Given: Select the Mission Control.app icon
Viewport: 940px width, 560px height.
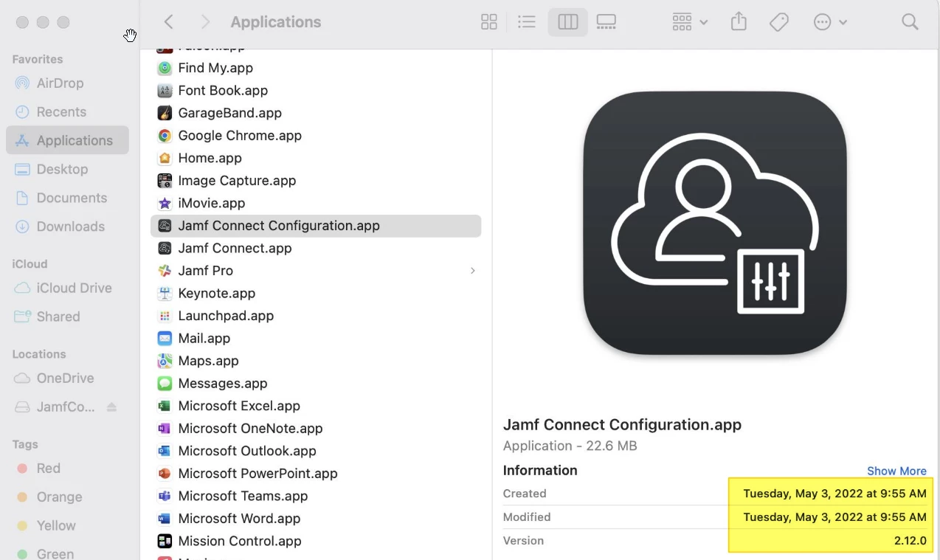Looking at the screenshot, I should pyautogui.click(x=165, y=541).
